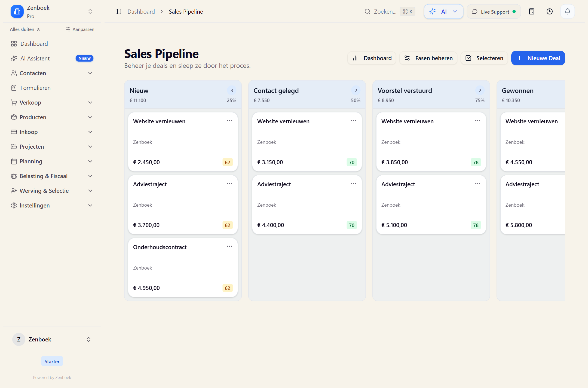The width and height of the screenshot is (588, 388).
Task: Open more options on Nieuw Adviestraject card
Action: pyautogui.click(x=229, y=184)
